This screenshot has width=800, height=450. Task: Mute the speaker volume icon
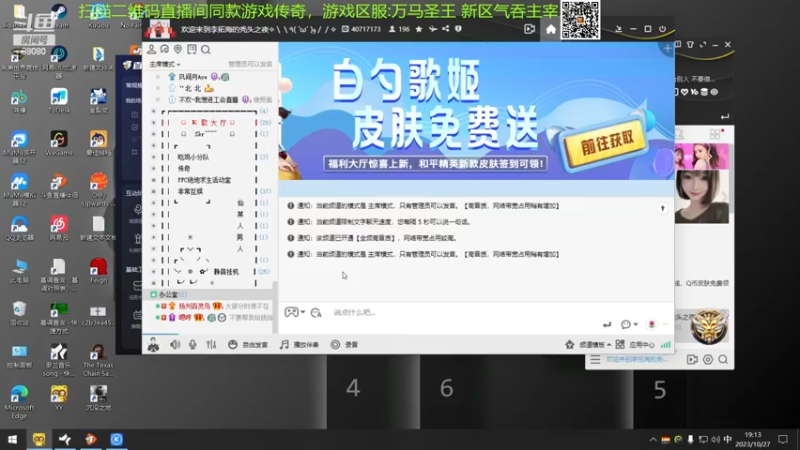pos(175,344)
